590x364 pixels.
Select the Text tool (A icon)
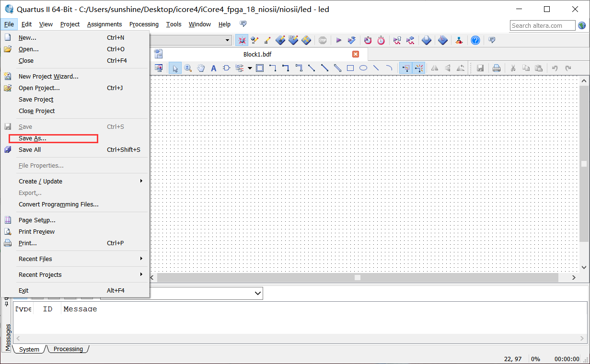(214, 68)
